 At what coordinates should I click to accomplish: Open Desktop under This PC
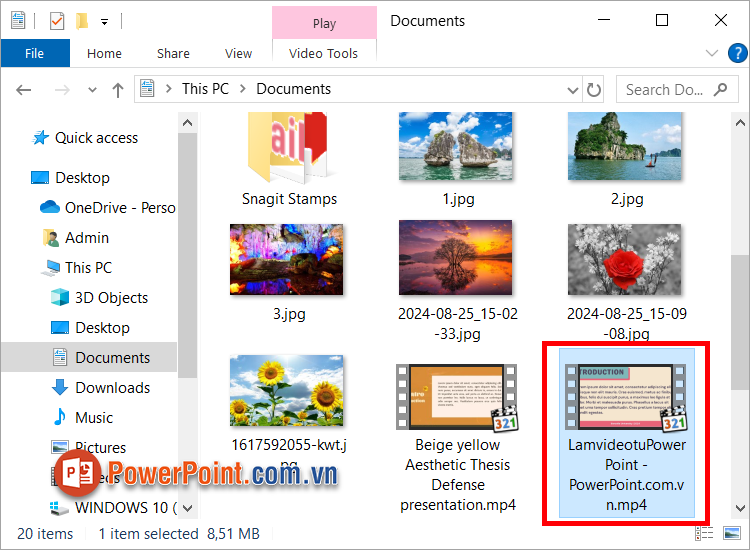(91, 328)
